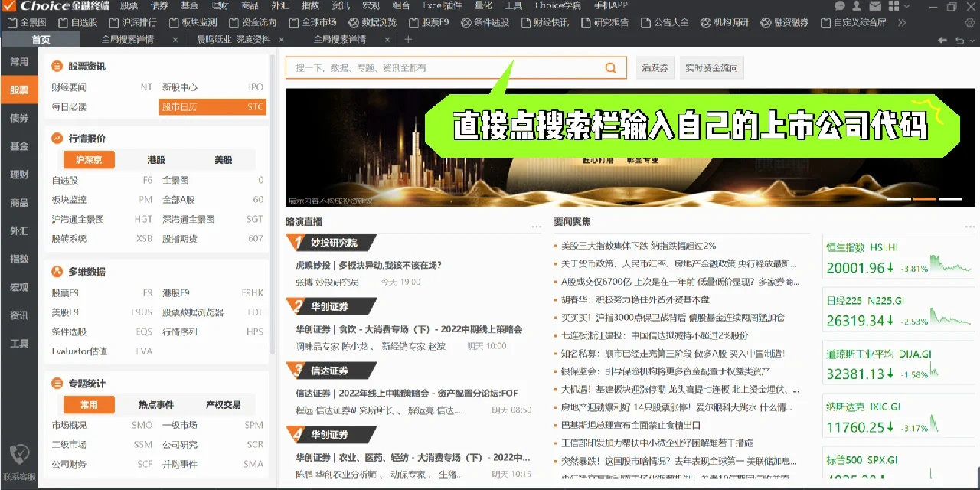Select 产权交易 under 专题统计

coord(223,405)
